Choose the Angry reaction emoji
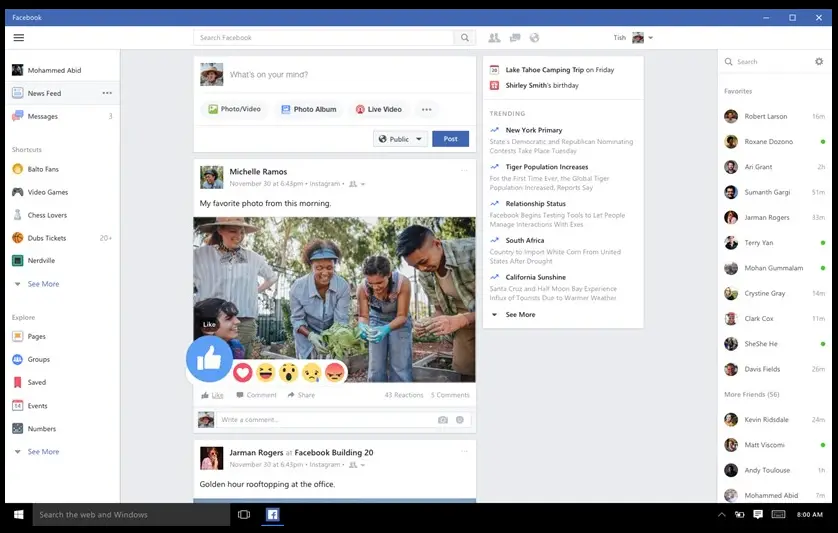 click(335, 372)
